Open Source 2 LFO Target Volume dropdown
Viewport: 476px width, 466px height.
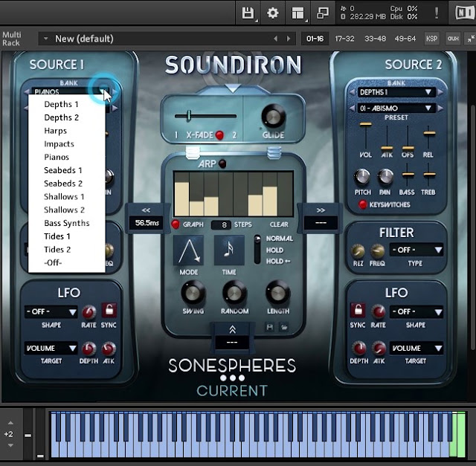point(416,348)
